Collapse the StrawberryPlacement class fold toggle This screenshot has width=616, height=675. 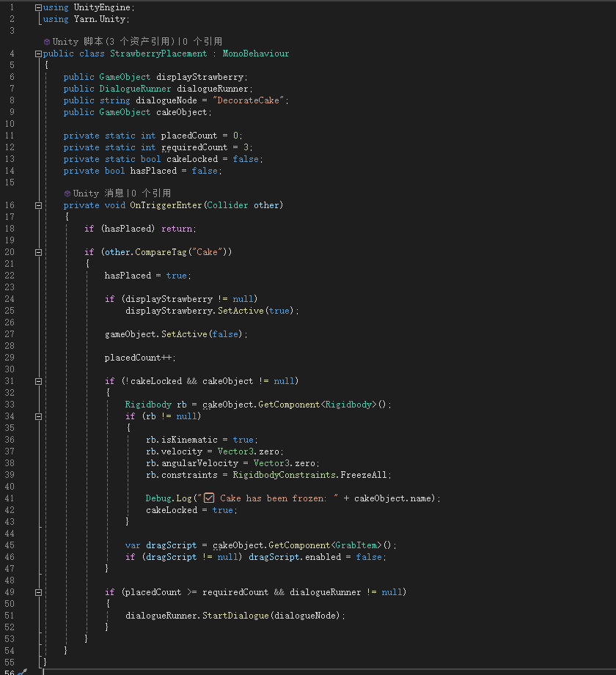38,54
